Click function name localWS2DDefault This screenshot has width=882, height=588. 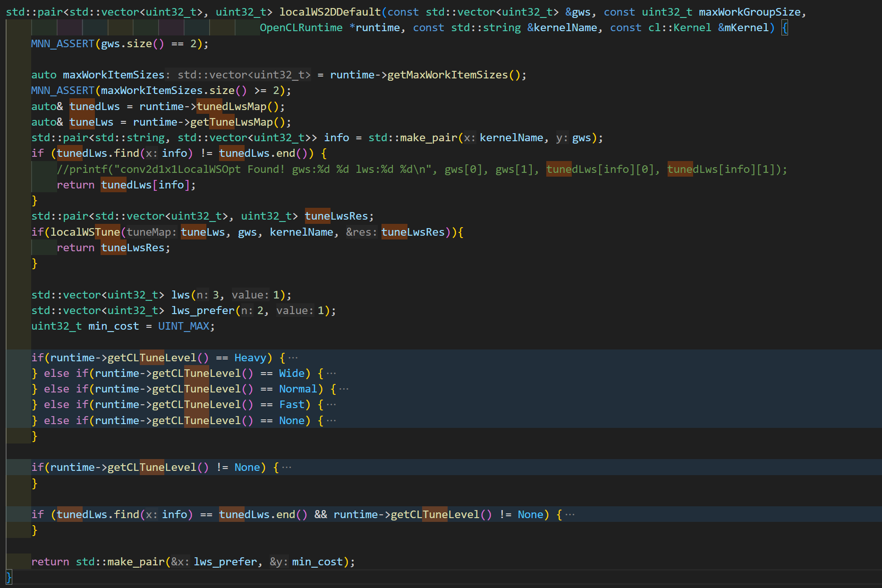click(x=330, y=12)
